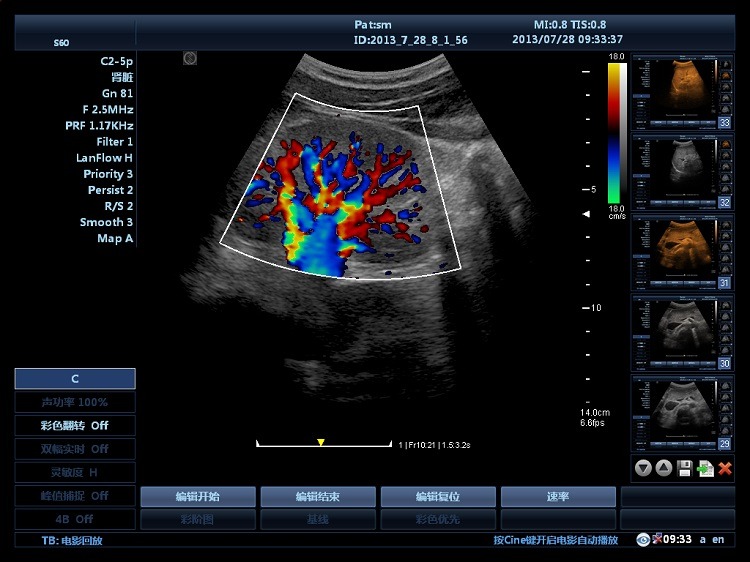Select the 4B Off menu item
Viewport: 750px width, 562px height.
pos(75,519)
